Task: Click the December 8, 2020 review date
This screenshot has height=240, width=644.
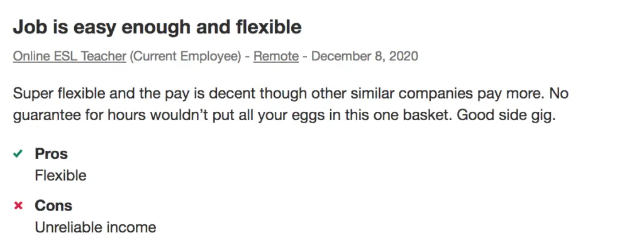Action: pyautogui.click(x=365, y=56)
